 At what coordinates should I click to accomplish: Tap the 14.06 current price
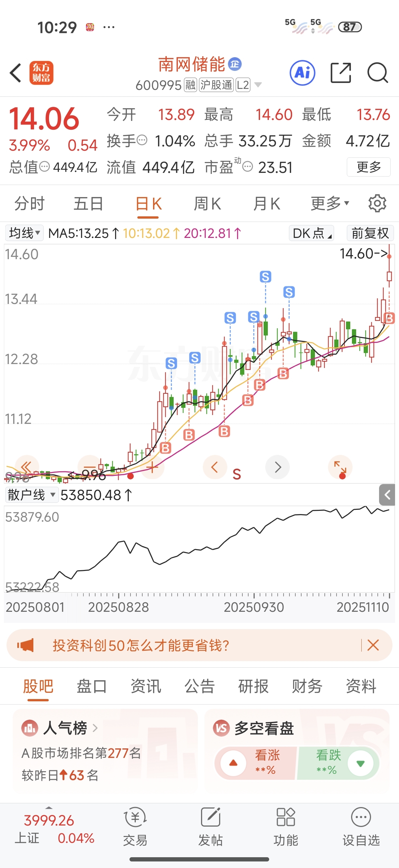(x=44, y=119)
